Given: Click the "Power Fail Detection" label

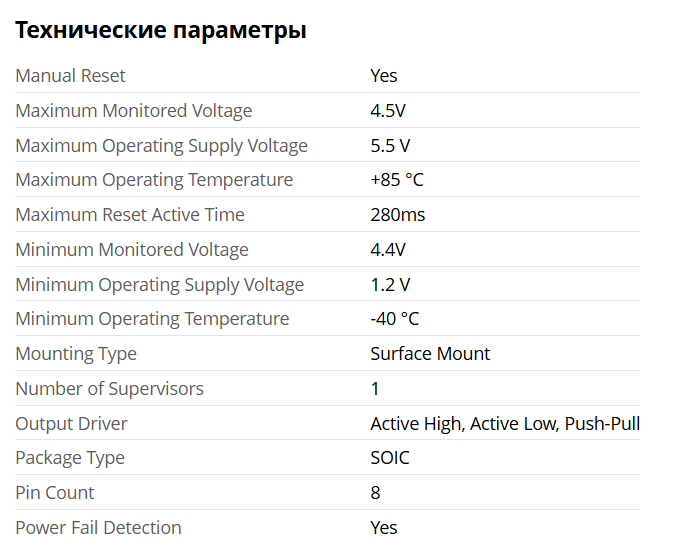Looking at the screenshot, I should click(x=98, y=528).
